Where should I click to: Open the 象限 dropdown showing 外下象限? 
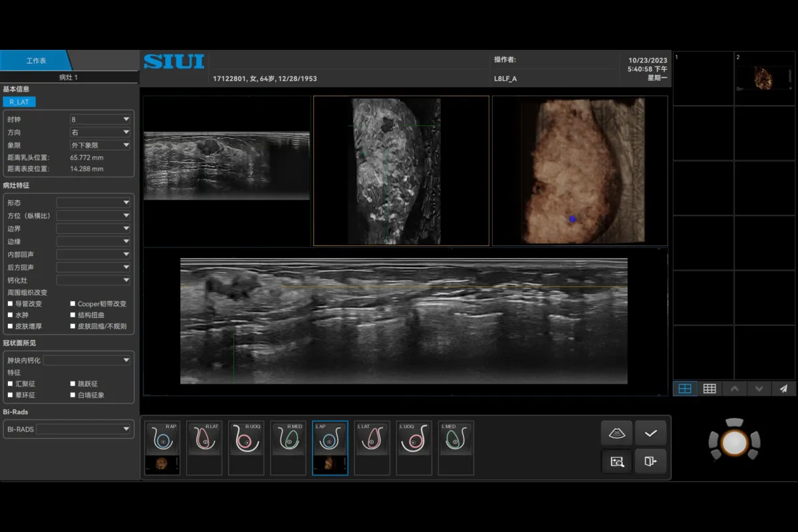pos(100,145)
